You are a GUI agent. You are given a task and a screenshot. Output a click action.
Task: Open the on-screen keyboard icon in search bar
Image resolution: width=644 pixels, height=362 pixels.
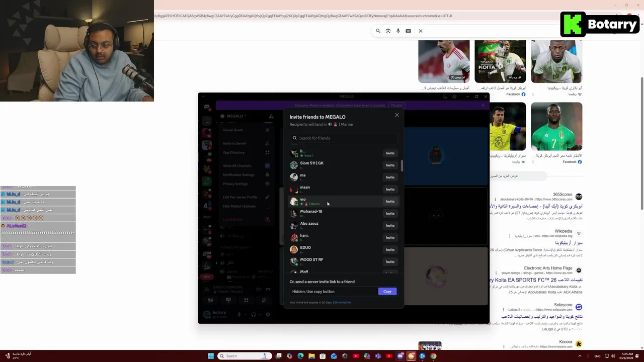pyautogui.click(x=408, y=31)
